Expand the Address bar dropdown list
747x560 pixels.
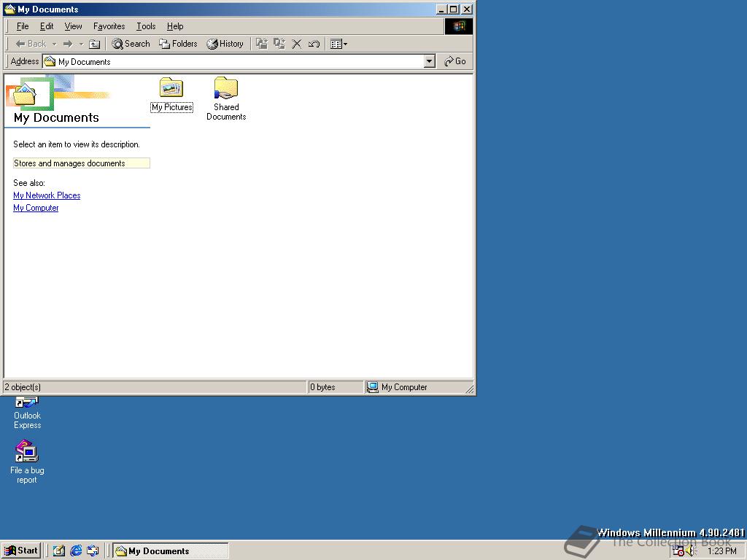pos(430,61)
